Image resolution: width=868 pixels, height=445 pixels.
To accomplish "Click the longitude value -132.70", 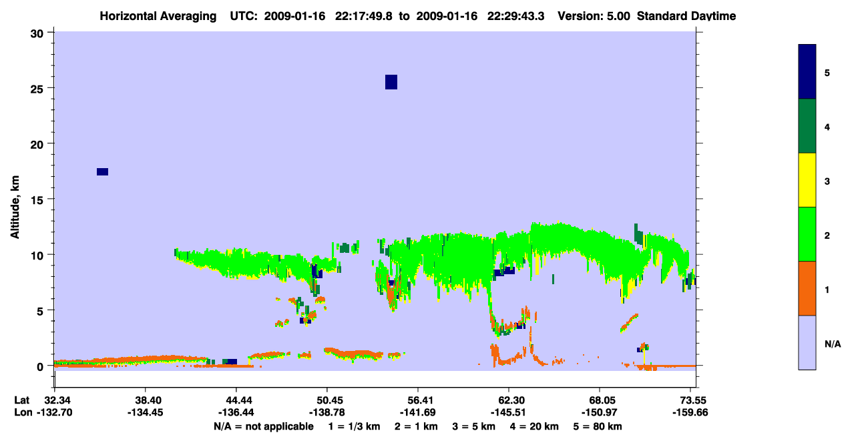I will [54, 412].
